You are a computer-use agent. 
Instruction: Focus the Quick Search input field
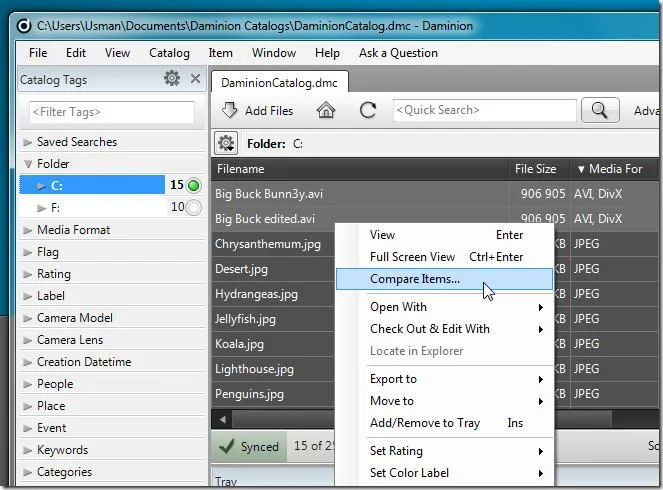[x=485, y=110]
